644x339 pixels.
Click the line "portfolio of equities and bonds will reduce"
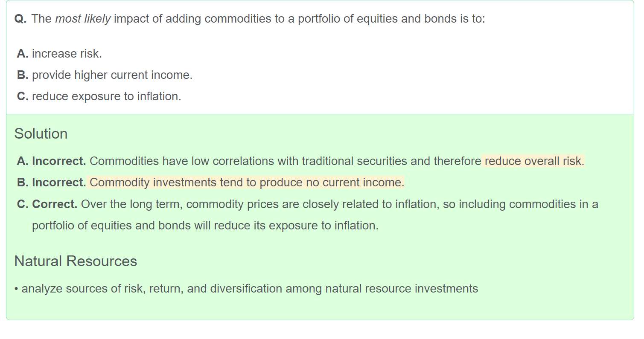click(205, 225)
